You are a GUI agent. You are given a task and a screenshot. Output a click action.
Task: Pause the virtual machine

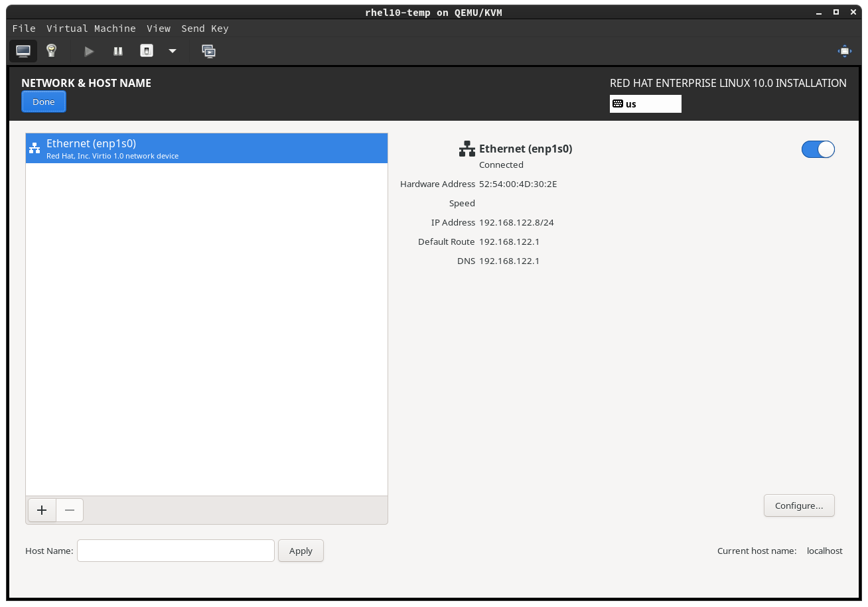pos(118,51)
